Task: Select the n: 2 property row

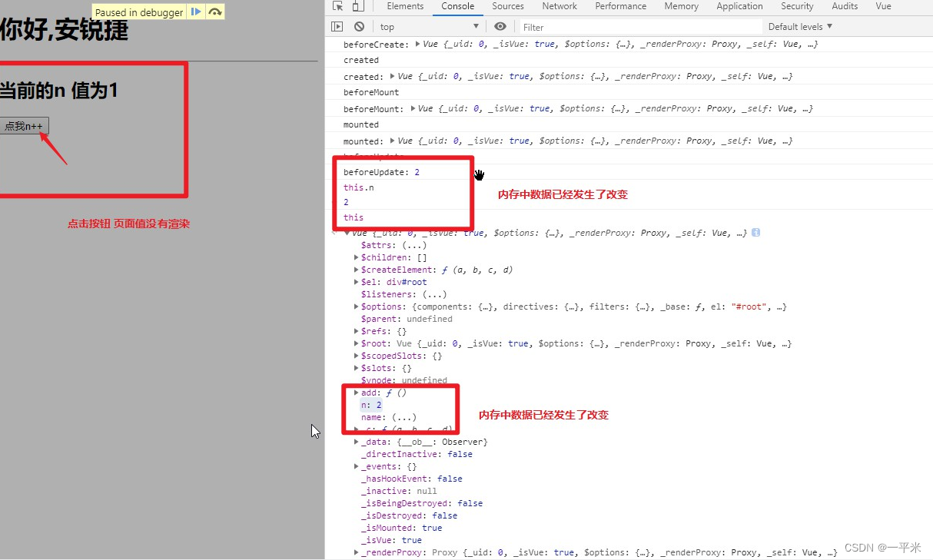Action: click(371, 405)
